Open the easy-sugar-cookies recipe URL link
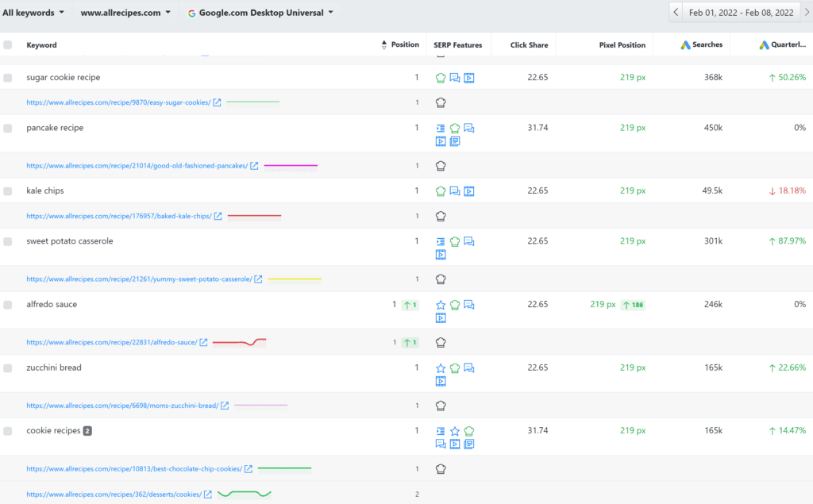The image size is (813, 504). pyautogui.click(x=119, y=102)
